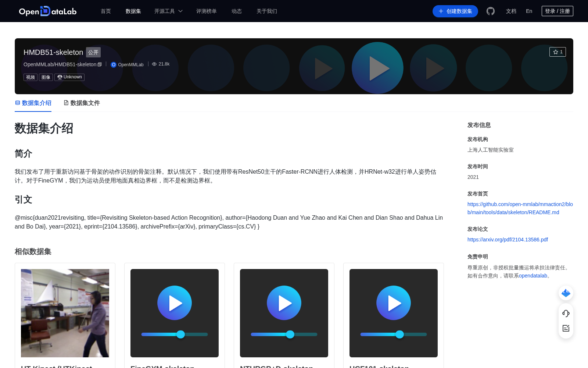The image size is (588, 368).
Task: Open the feedback note icon
Action: point(566,328)
